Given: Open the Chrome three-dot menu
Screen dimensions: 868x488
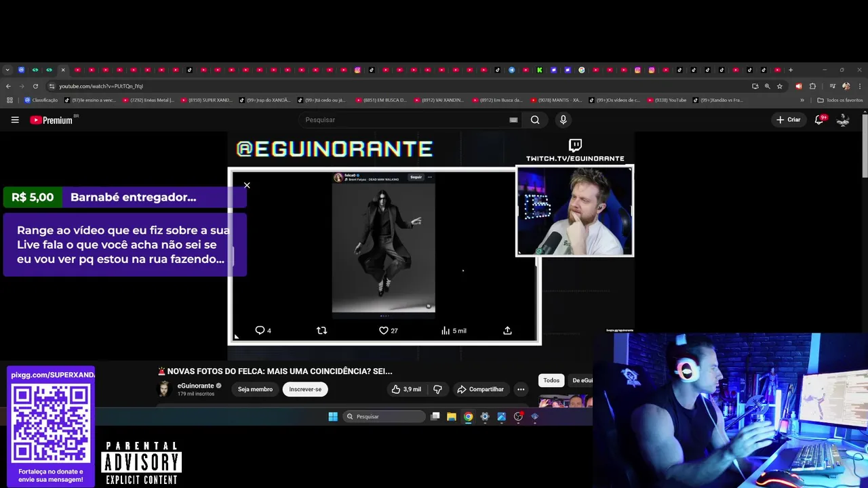Looking at the screenshot, I should coord(859,86).
